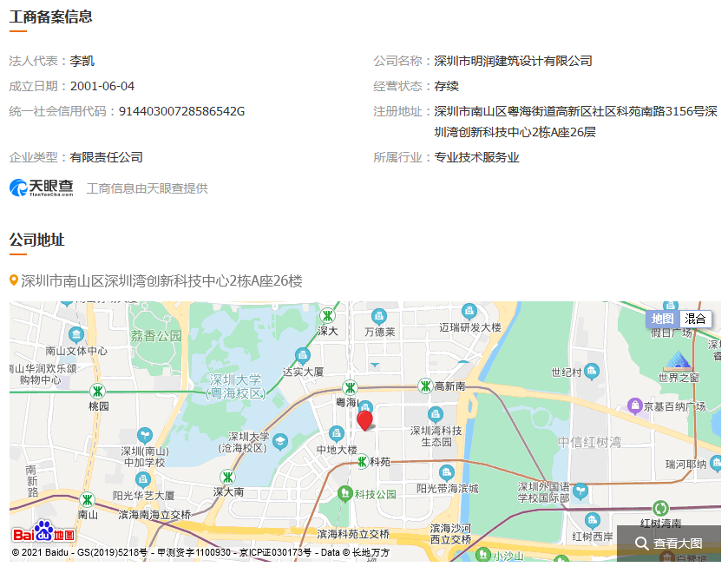728x580 pixels.
Task: Switch map to 地图 view
Action: pyautogui.click(x=662, y=319)
